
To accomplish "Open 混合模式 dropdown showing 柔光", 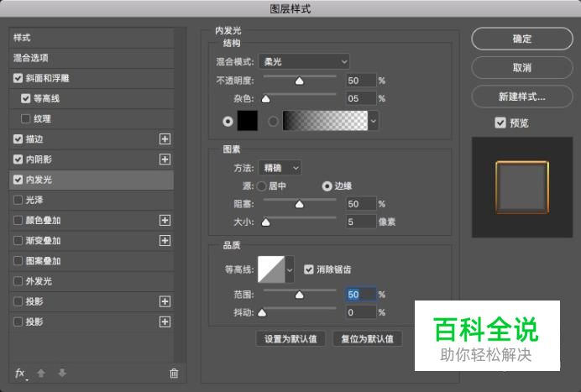I will (x=304, y=61).
